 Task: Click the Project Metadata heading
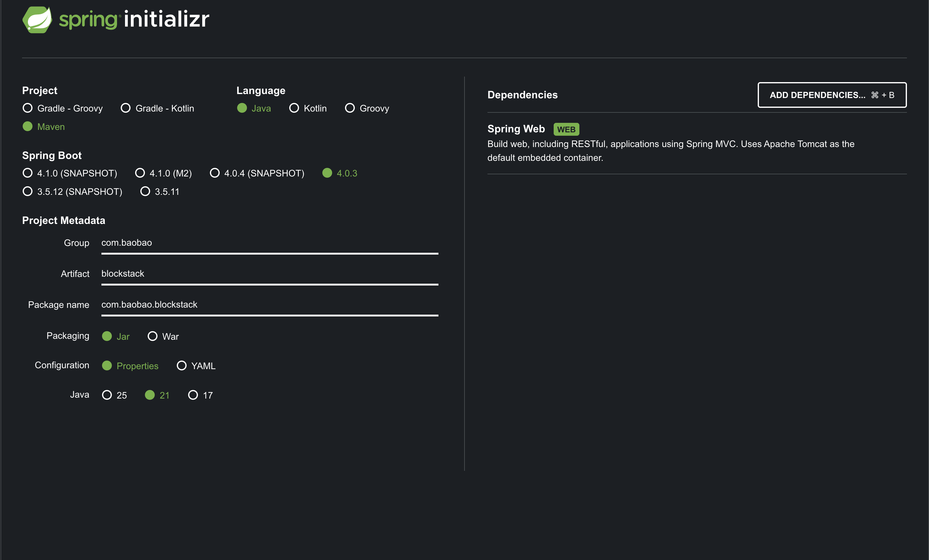(64, 221)
